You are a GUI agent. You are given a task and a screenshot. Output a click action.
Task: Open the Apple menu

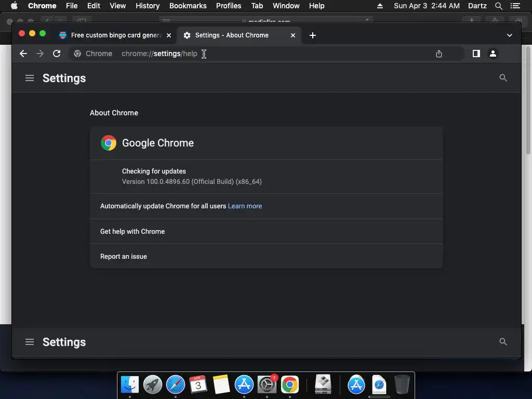click(14, 6)
